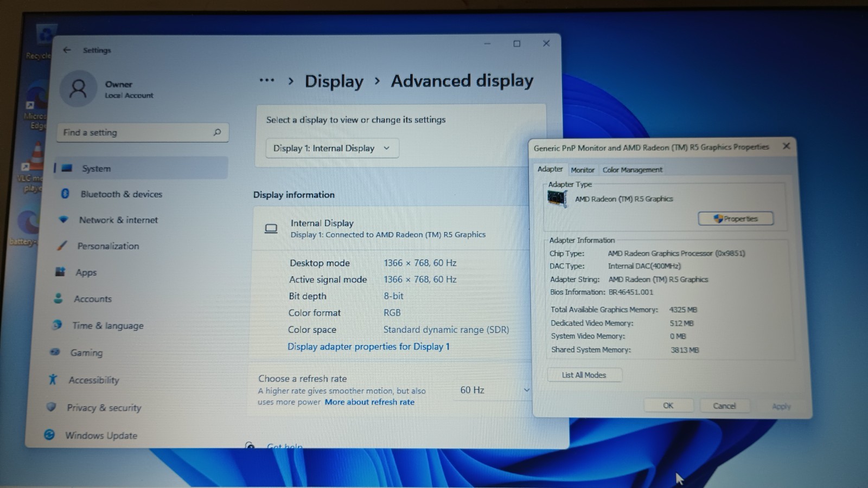This screenshot has width=868, height=488.
Task: Open the VLC media player desktop shortcut
Action: click(x=34, y=167)
